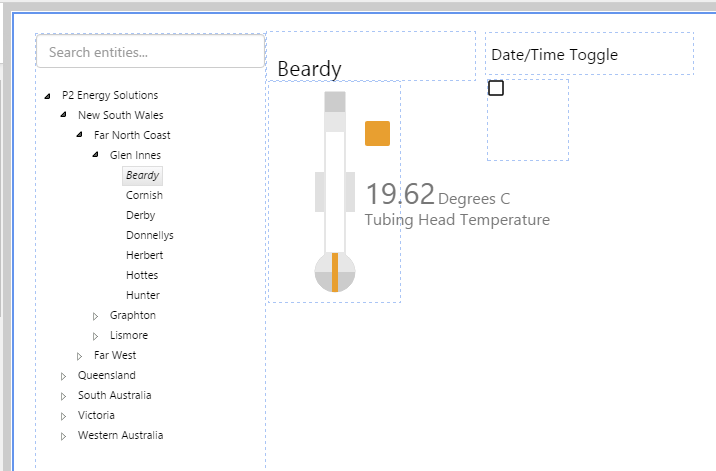
Task: Toggle the Date/Time checkbox
Action: tap(496, 88)
